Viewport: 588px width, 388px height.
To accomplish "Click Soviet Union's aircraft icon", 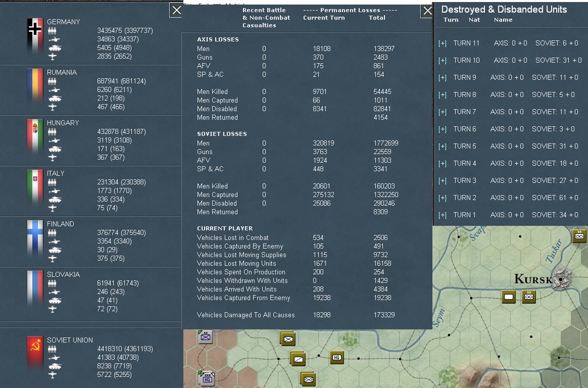I will [x=53, y=375].
